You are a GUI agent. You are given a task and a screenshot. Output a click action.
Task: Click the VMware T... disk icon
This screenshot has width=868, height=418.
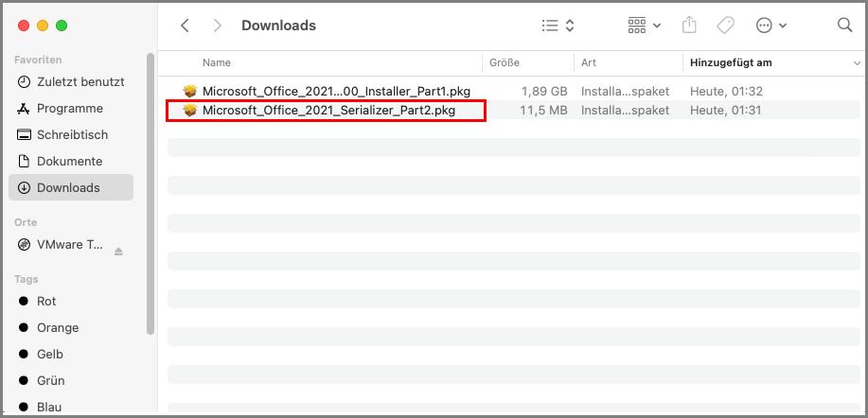click(24, 245)
